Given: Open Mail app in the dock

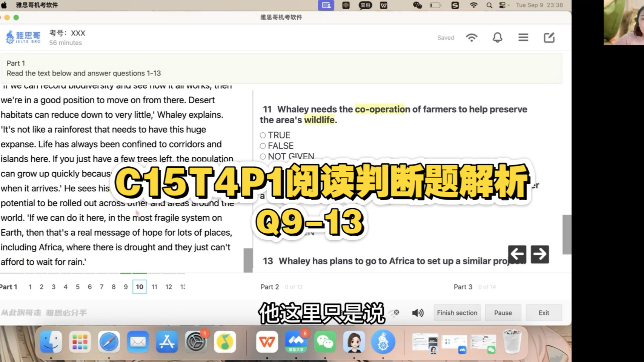Looking at the screenshot, I should [x=138, y=342].
